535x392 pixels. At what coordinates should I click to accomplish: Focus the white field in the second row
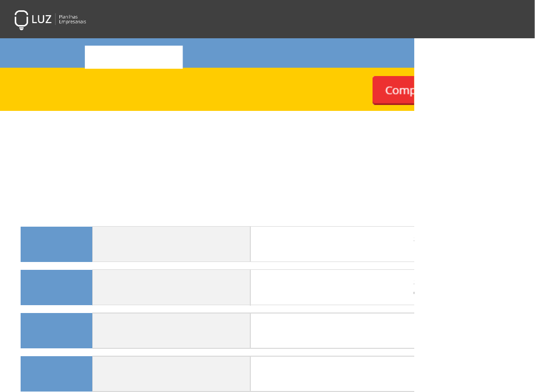tap(332, 287)
